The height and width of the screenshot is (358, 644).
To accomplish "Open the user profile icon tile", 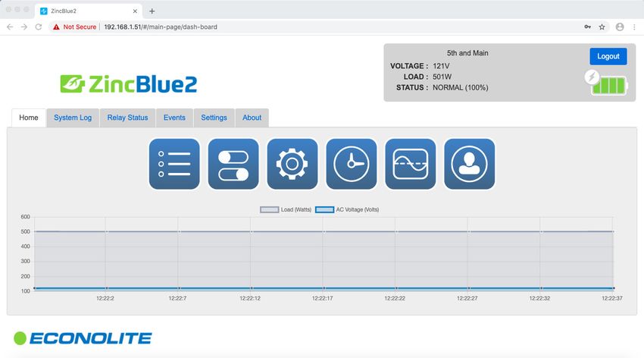I will (470, 164).
